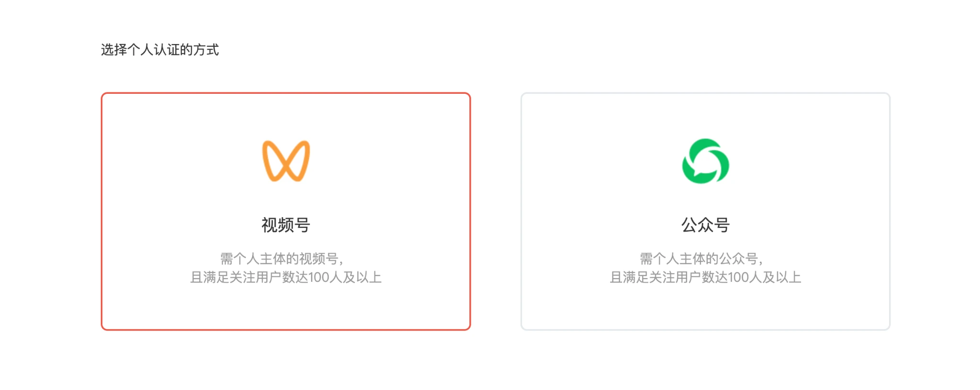Click the 且满足关注用户数达100人及以上 line in the right card
The image size is (980, 390).
[705, 278]
